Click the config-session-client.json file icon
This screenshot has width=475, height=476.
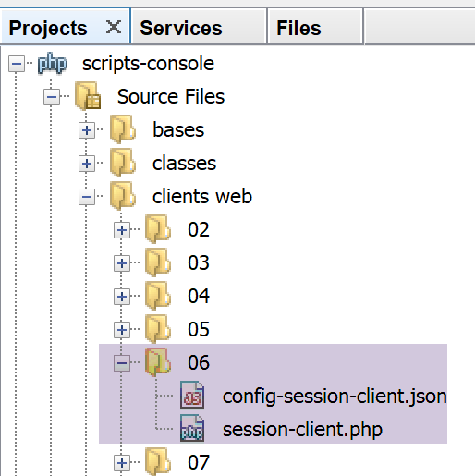[192, 395]
